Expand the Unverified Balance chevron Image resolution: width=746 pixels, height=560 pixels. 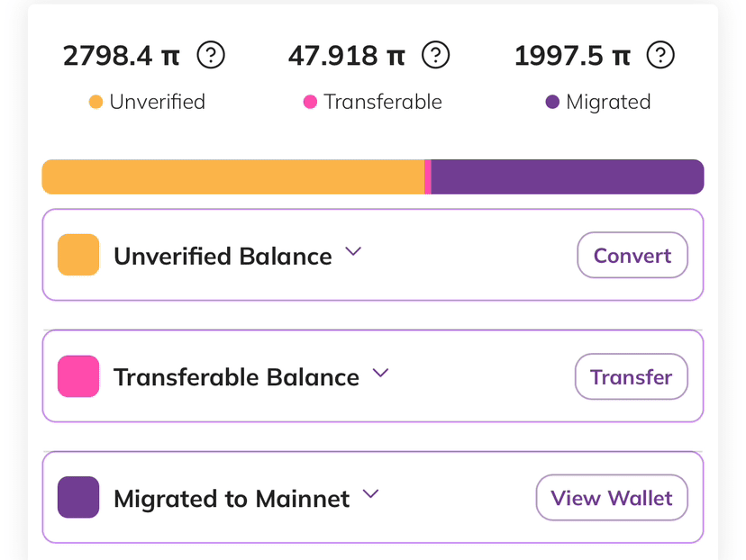point(353,251)
